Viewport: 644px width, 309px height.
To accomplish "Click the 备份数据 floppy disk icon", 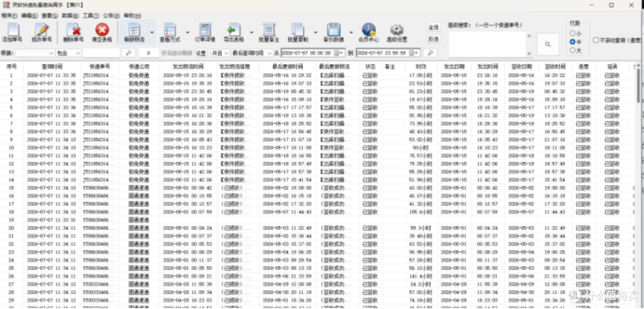I will click(x=333, y=32).
